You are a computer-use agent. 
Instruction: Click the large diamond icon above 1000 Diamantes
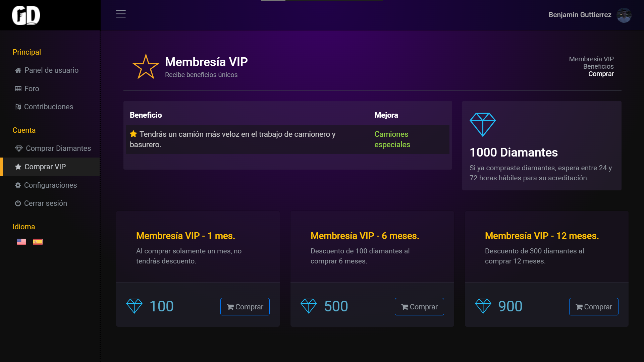click(483, 124)
